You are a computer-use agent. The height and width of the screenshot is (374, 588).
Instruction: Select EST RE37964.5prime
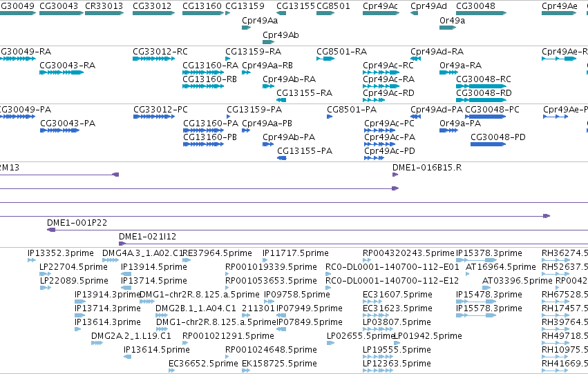(x=187, y=260)
